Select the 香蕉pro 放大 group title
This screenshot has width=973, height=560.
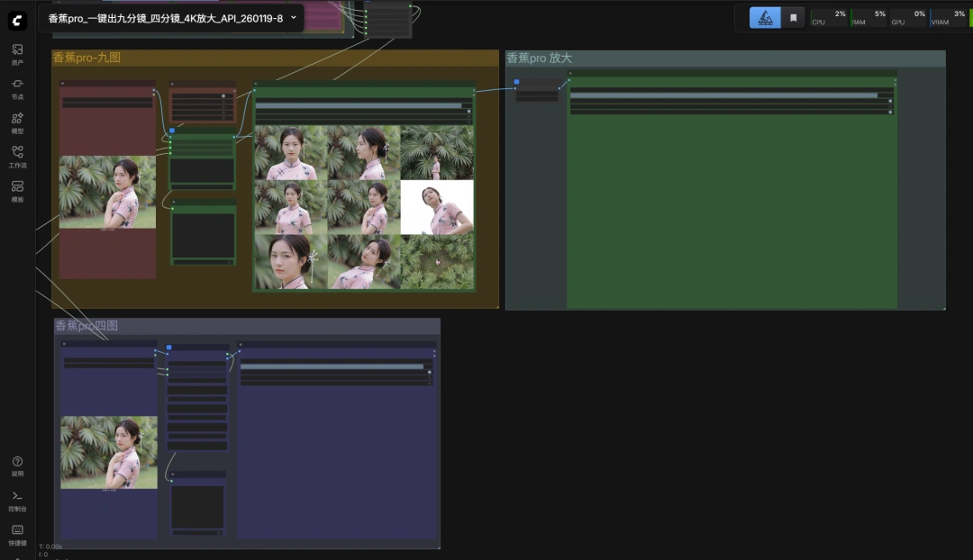pos(539,58)
